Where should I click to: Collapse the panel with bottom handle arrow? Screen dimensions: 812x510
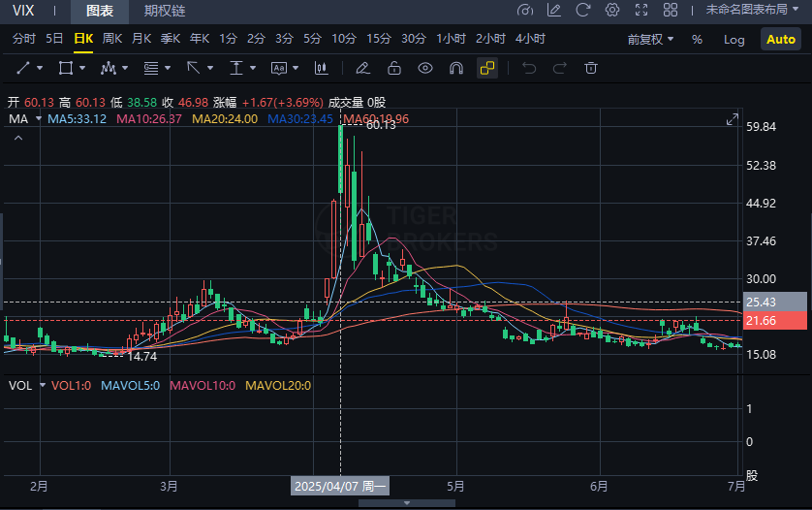[406, 503]
